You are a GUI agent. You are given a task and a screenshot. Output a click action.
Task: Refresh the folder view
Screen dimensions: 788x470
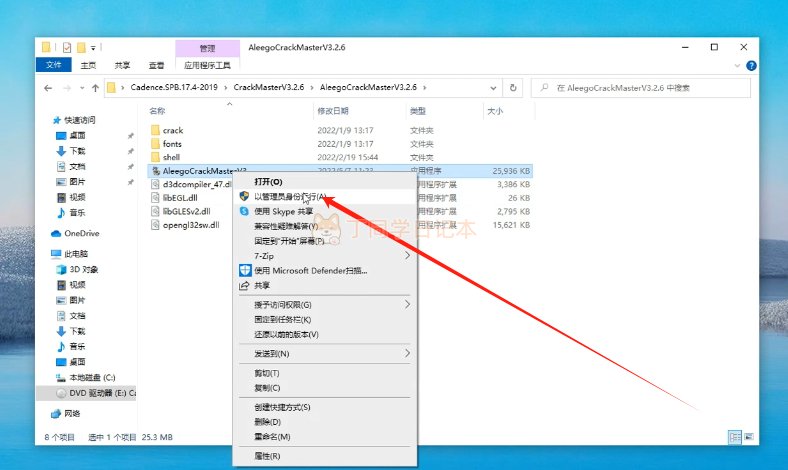(513, 87)
